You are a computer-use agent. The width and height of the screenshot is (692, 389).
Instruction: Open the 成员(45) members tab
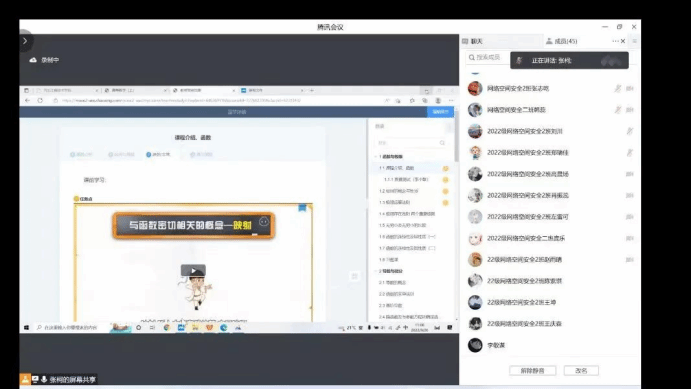coord(561,41)
